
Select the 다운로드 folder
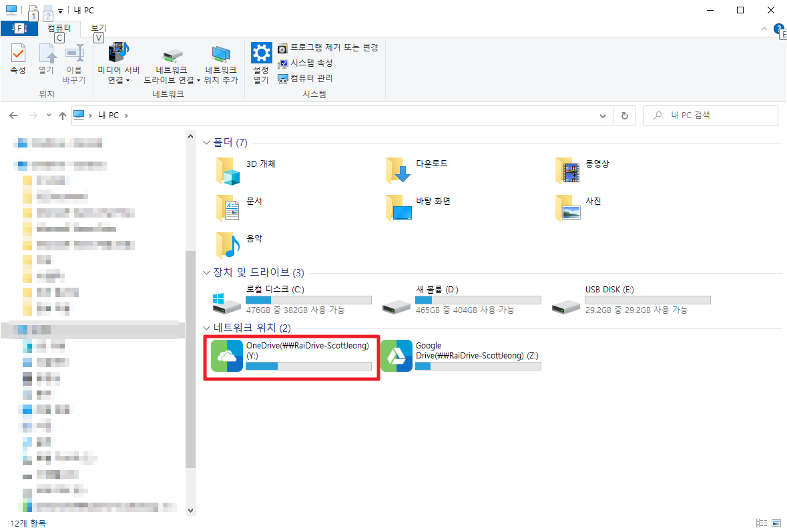tap(417, 171)
